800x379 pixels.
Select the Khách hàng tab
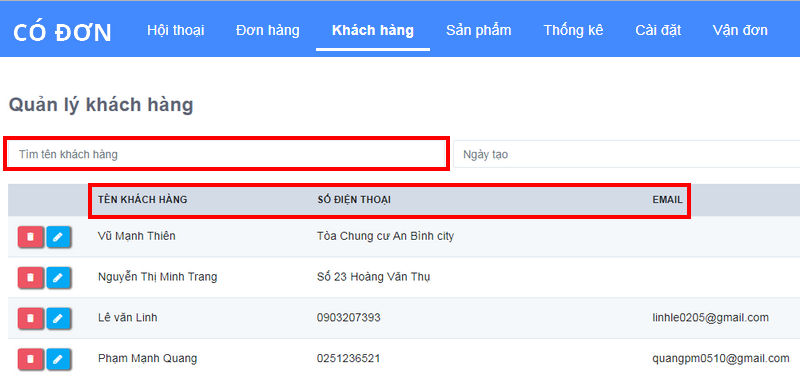pos(372,30)
